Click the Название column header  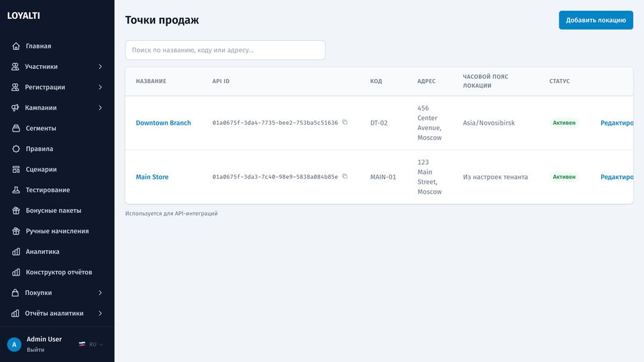coord(151,81)
